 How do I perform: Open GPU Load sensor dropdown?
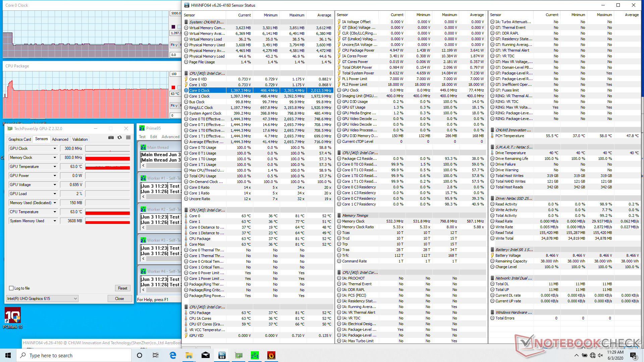pyautogui.click(x=55, y=194)
